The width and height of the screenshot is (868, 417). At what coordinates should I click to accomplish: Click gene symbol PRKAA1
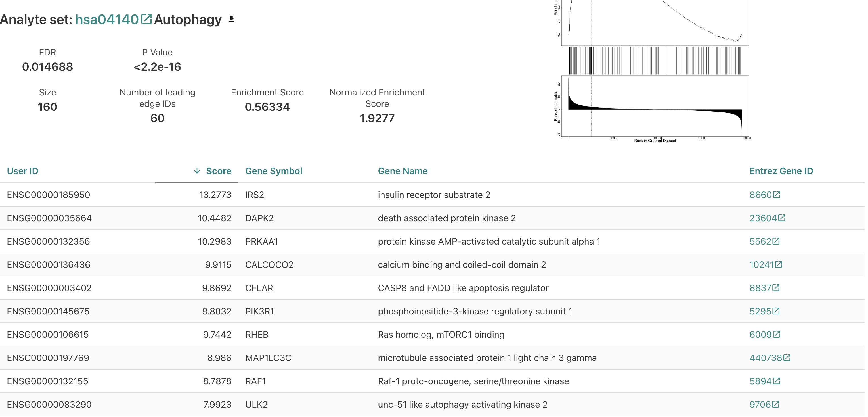tap(261, 241)
